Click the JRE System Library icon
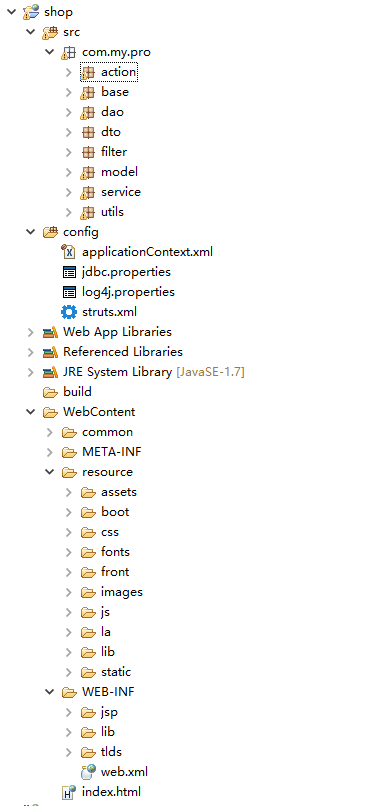The height and width of the screenshot is (806, 374). pos(50,372)
